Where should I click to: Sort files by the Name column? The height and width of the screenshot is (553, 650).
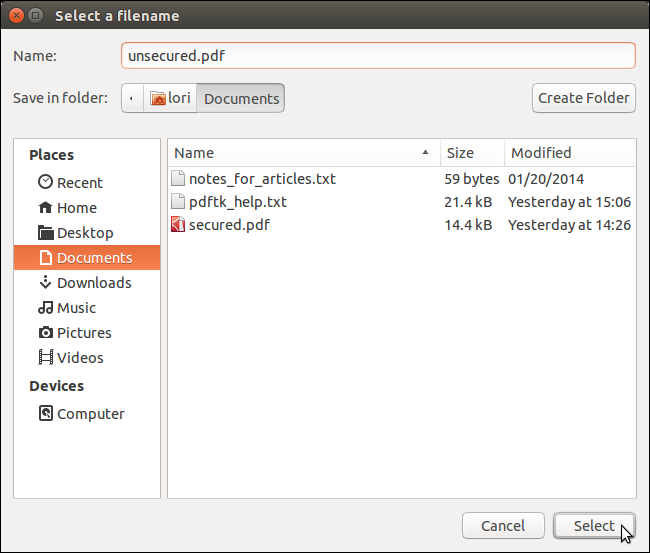coord(300,153)
